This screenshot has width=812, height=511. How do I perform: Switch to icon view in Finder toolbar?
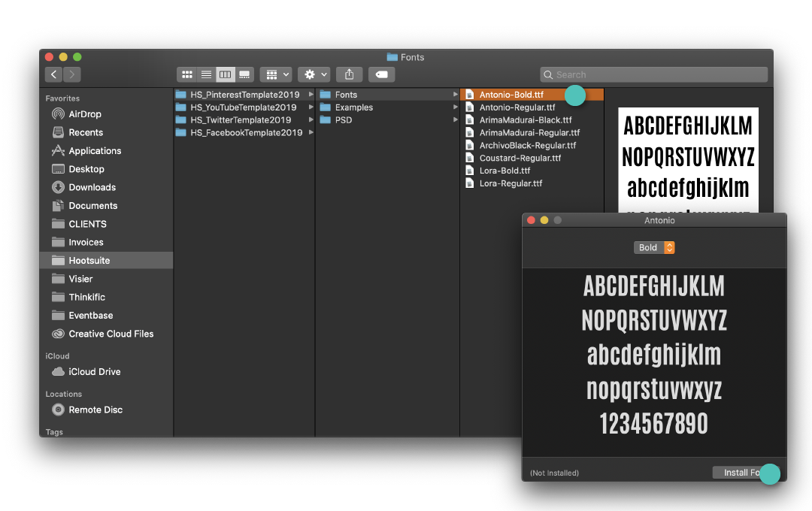(187, 74)
